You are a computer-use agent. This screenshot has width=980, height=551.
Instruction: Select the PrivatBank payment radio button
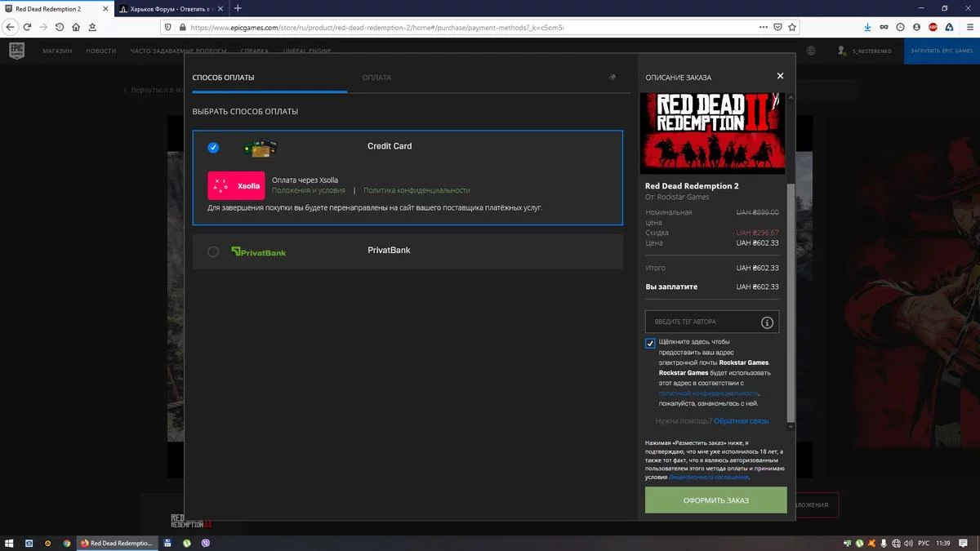click(213, 251)
